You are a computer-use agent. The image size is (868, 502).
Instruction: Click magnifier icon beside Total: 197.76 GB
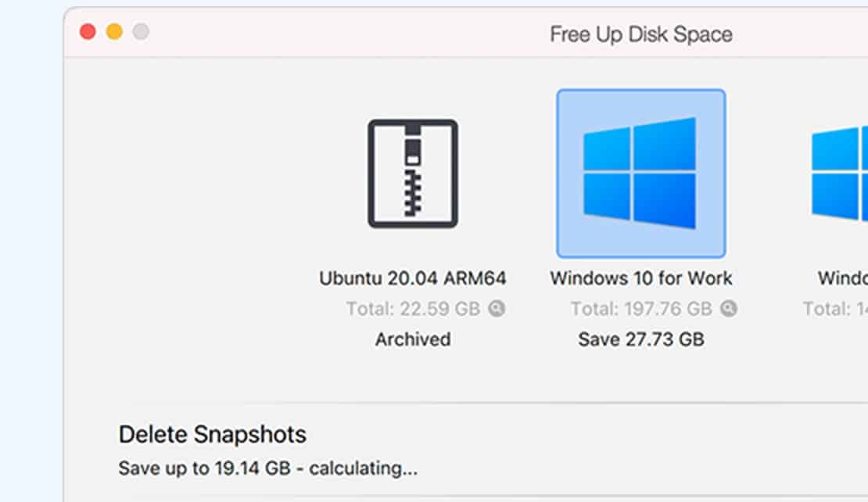coord(729,308)
